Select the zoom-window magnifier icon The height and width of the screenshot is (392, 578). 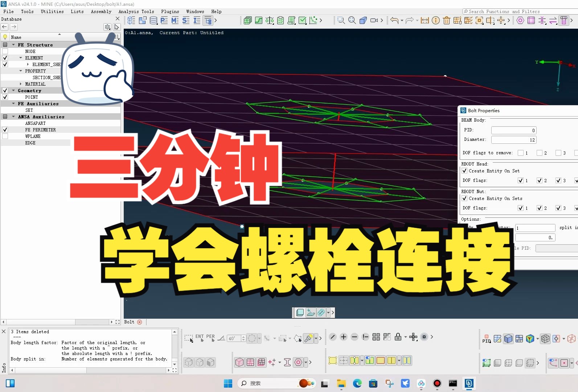click(x=341, y=20)
